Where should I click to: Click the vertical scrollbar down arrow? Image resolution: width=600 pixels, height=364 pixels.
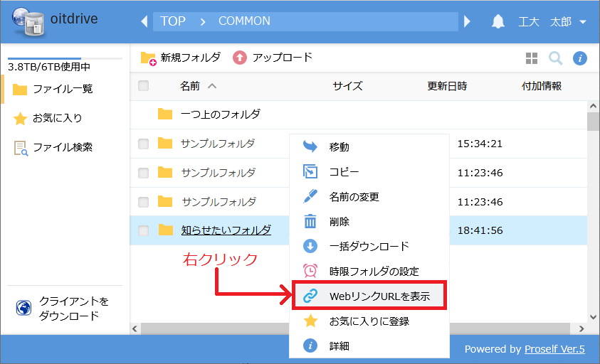tap(592, 316)
